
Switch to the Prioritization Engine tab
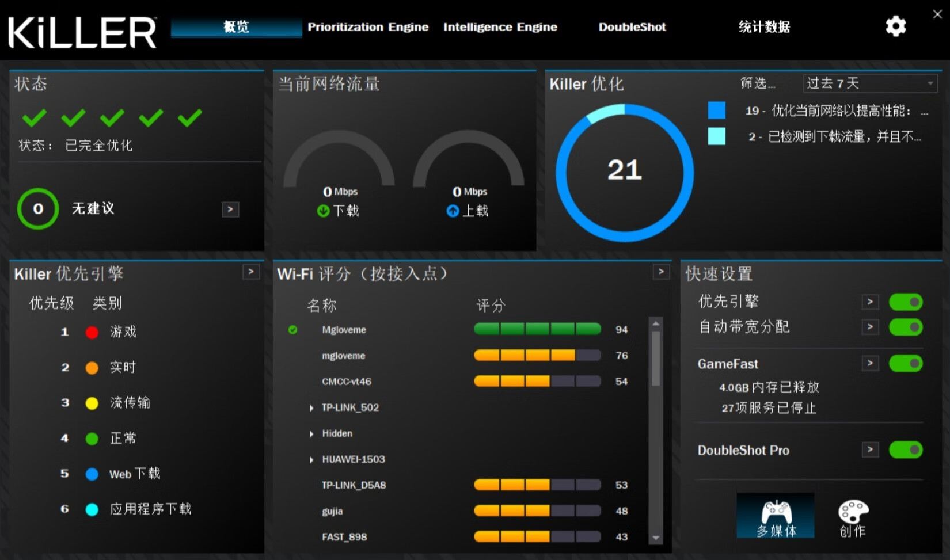[368, 26]
